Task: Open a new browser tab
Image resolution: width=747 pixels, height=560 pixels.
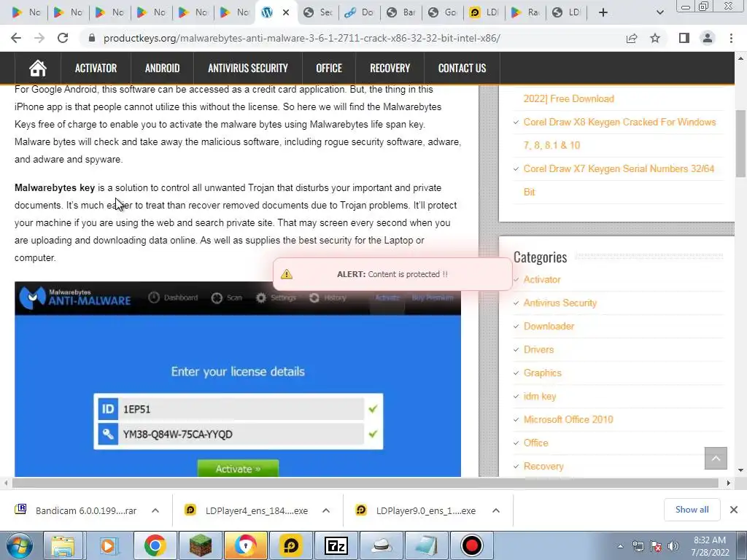Action: [603, 12]
